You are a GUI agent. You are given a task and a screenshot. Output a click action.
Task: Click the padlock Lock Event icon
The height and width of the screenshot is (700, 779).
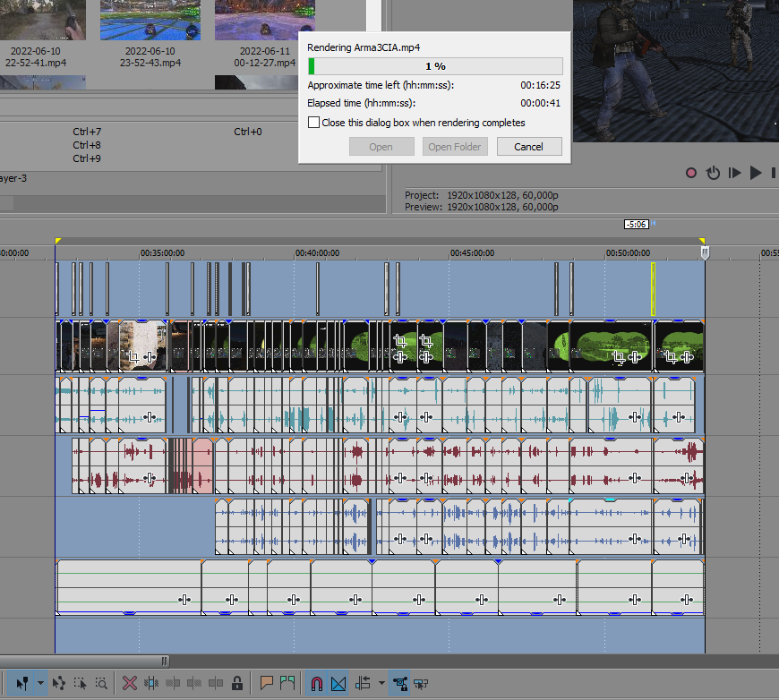tap(237, 684)
